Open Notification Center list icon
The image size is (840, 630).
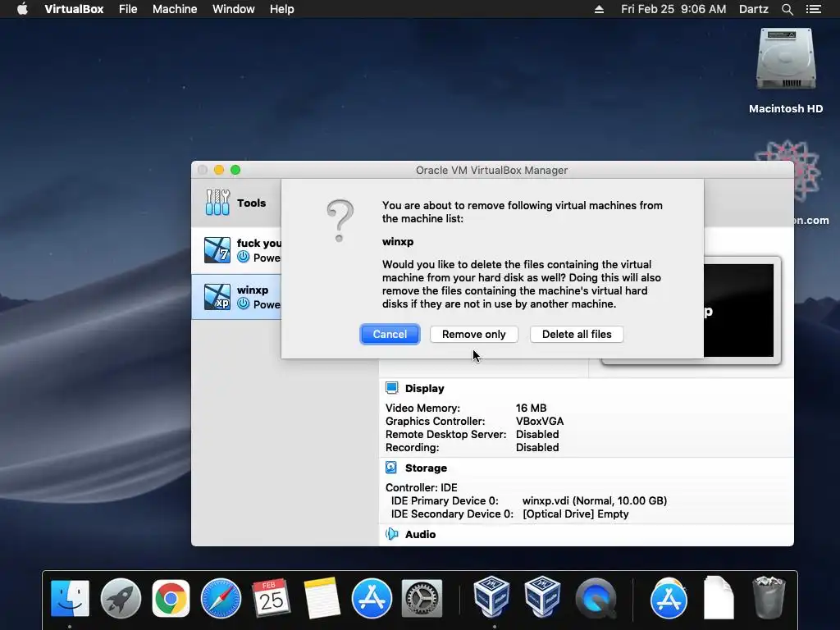click(x=814, y=9)
